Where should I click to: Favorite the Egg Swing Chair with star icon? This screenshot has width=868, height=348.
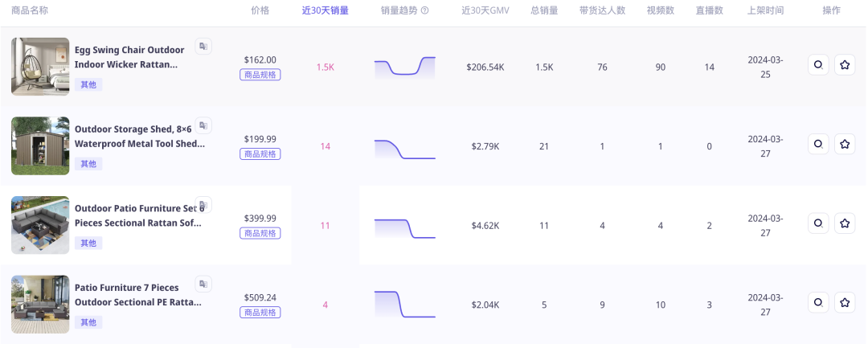(x=844, y=65)
